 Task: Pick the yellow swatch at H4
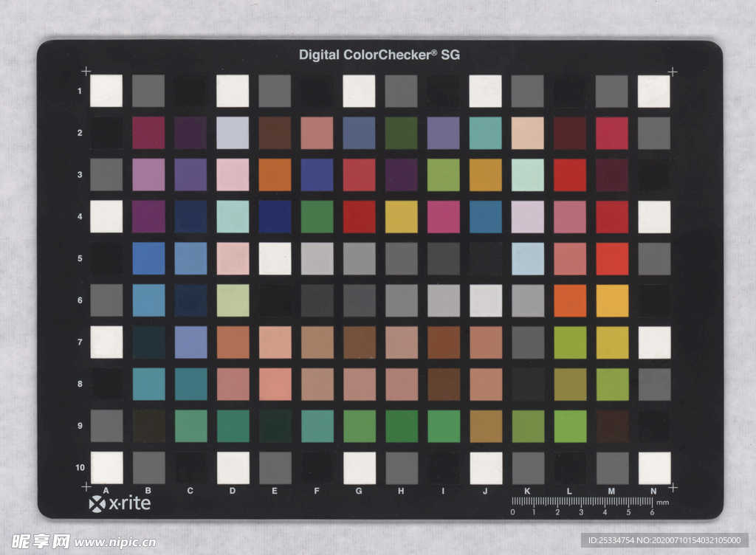pyautogui.click(x=401, y=217)
